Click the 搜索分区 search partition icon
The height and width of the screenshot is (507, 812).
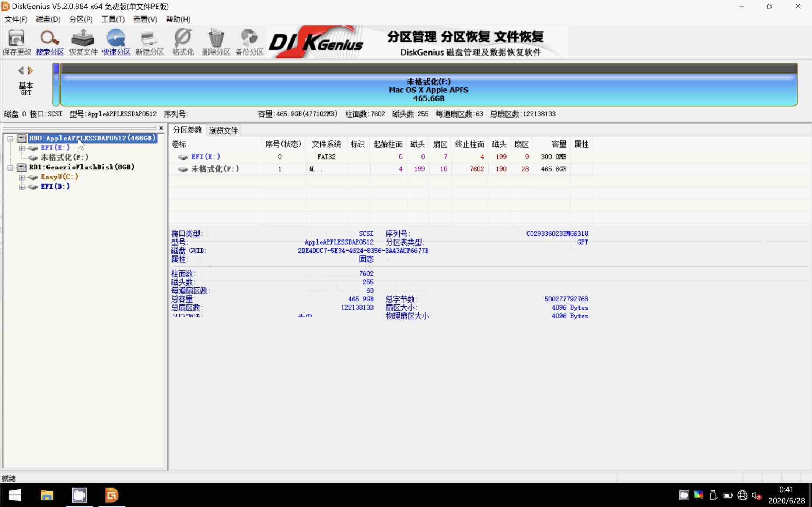tap(50, 42)
